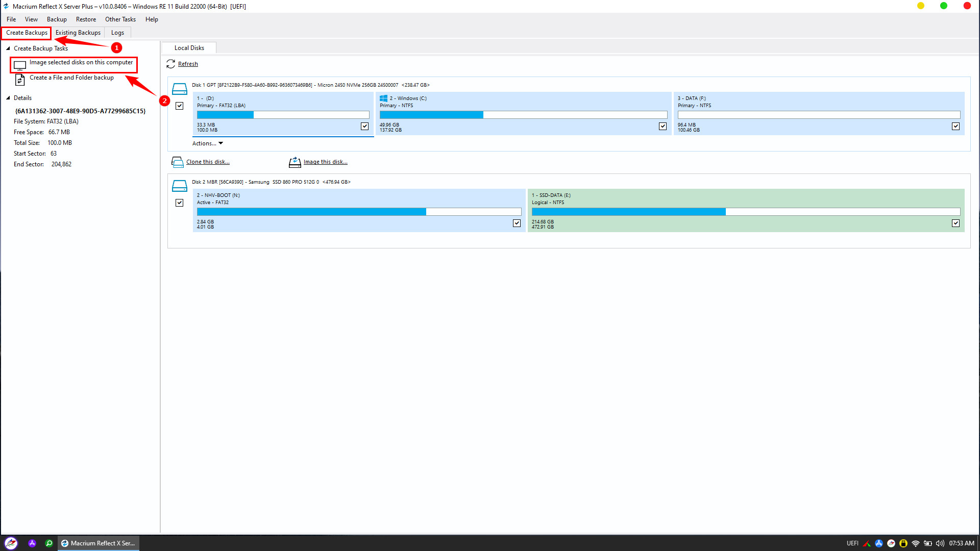Collapse the Create Backup Tasks section
980x551 pixels.
[x=8, y=48]
